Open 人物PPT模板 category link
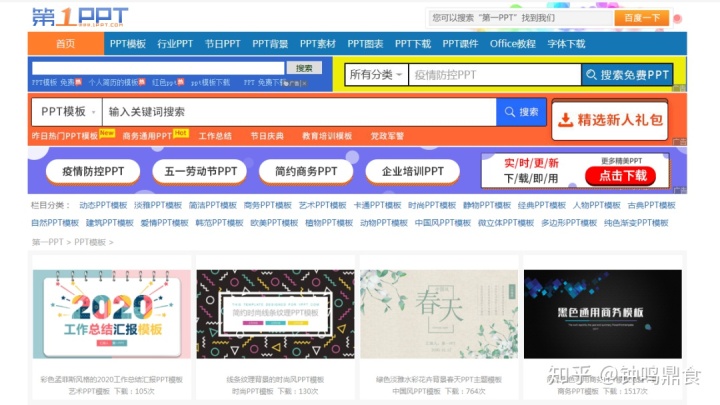This screenshot has width=720, height=405. (596, 205)
